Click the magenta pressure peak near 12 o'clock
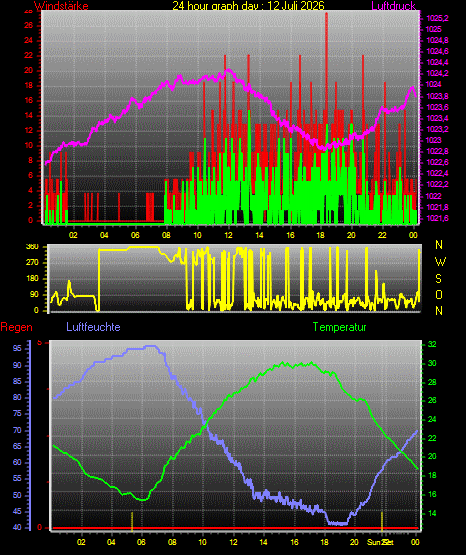The height and width of the screenshot is (555, 466). pyautogui.click(x=228, y=70)
